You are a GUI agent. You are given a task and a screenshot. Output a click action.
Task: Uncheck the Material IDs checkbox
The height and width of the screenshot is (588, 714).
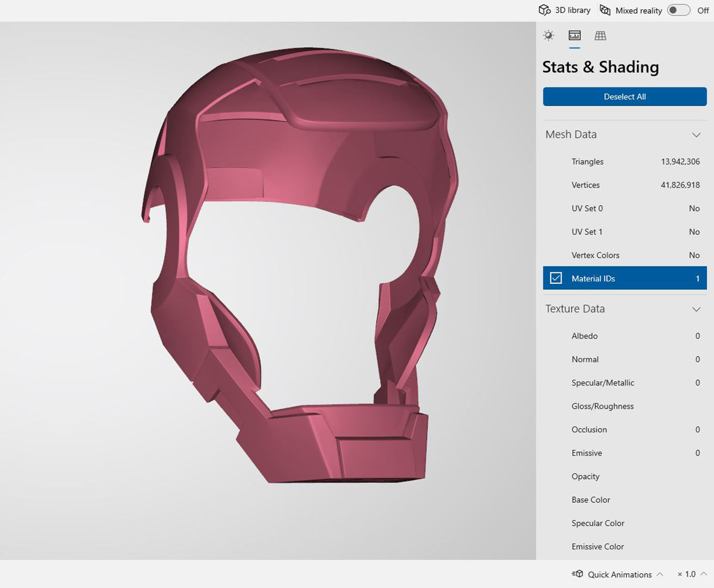click(x=556, y=278)
